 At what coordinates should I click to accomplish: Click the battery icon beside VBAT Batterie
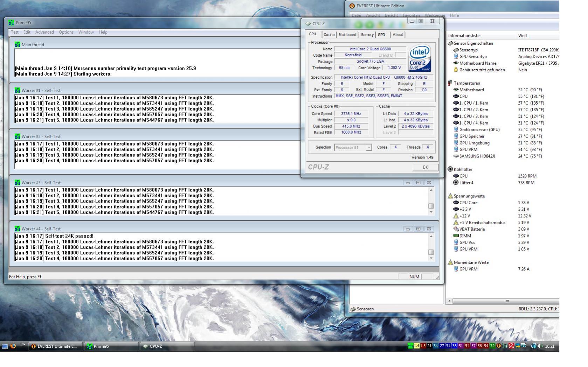point(456,229)
